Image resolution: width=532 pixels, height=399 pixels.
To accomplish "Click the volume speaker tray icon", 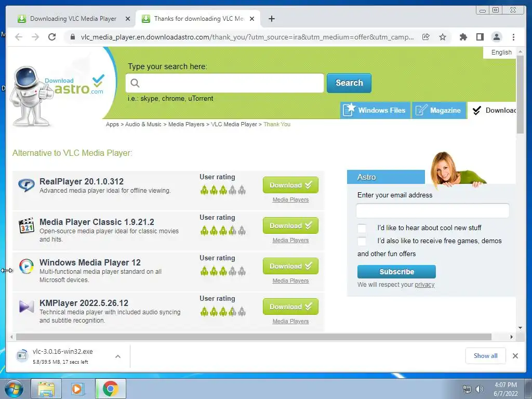I will click(x=480, y=389).
